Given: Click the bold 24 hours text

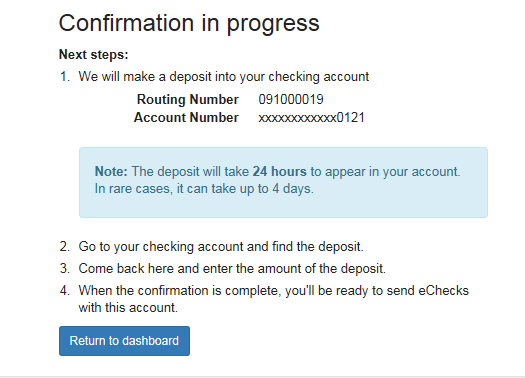Looking at the screenshot, I should (x=280, y=171).
